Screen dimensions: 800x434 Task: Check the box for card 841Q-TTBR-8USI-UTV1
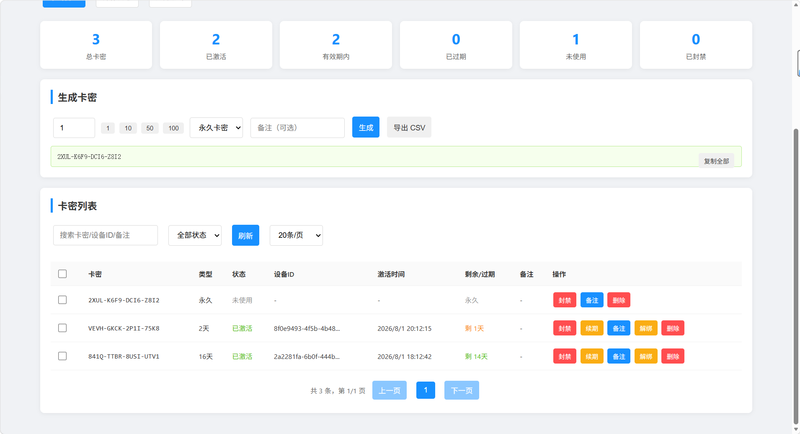point(62,356)
